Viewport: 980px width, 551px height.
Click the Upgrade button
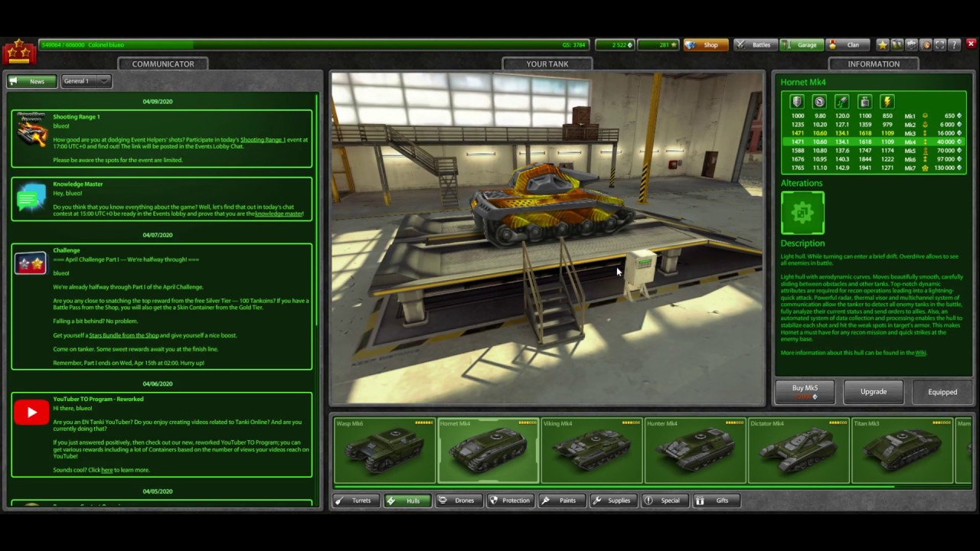tap(873, 392)
